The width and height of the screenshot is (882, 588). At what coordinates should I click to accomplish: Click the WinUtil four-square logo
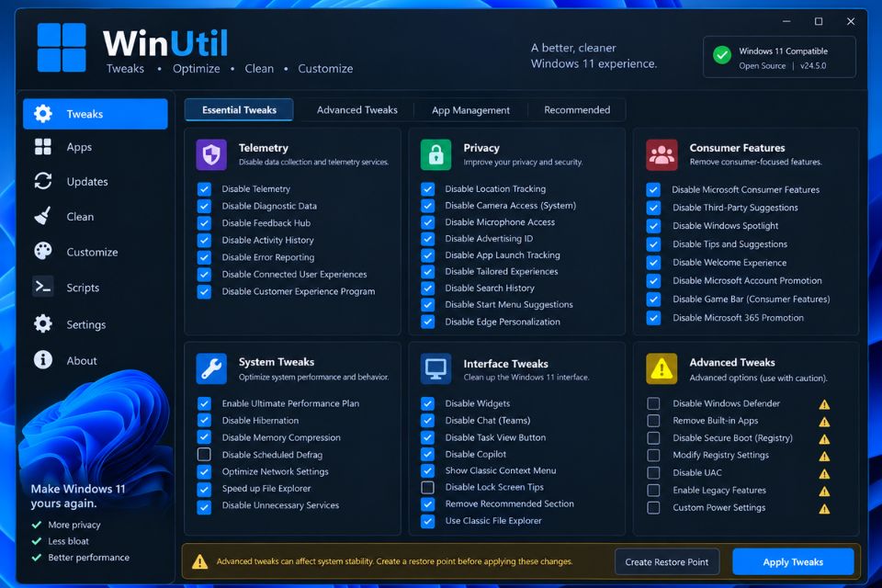(62, 47)
